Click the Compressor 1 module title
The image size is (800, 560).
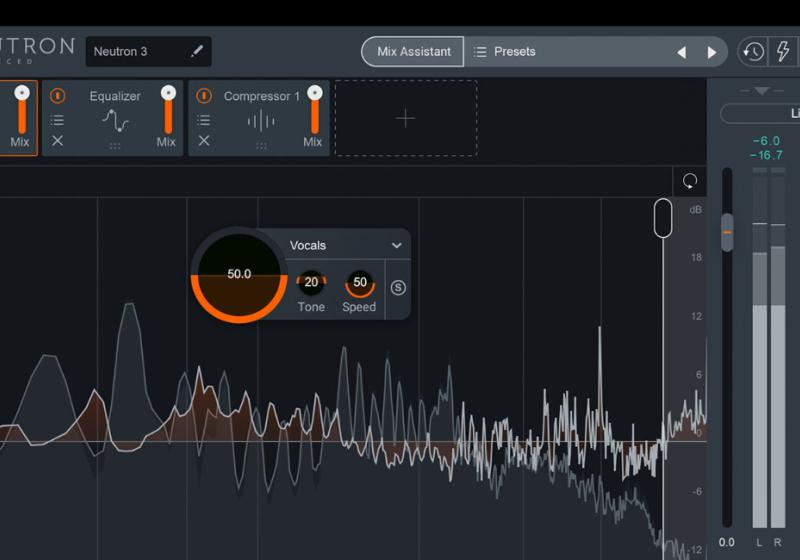pyautogui.click(x=262, y=96)
